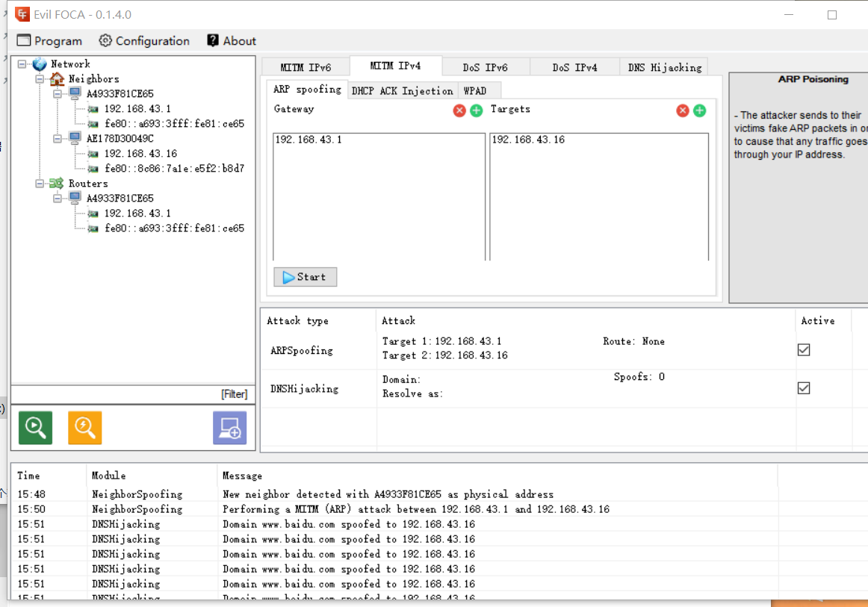Select fe80::8c86:7a1e:e5f2:b8d7 in the tree
This screenshot has height=607, width=868.
tap(174, 168)
